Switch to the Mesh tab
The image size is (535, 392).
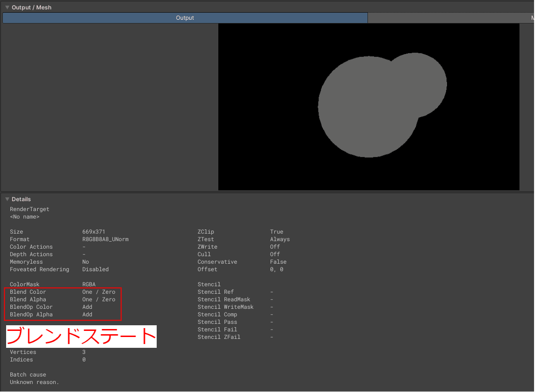coord(451,17)
